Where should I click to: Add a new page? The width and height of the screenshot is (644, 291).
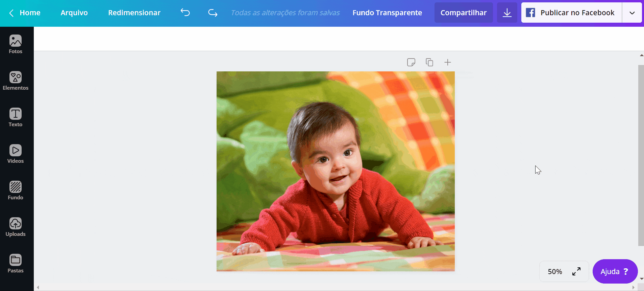(x=448, y=62)
